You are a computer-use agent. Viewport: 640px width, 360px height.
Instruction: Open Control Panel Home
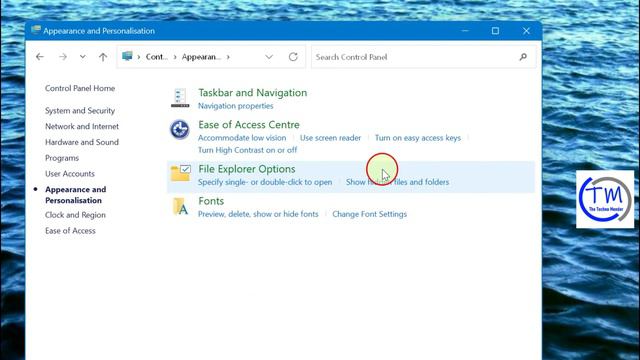coord(80,88)
